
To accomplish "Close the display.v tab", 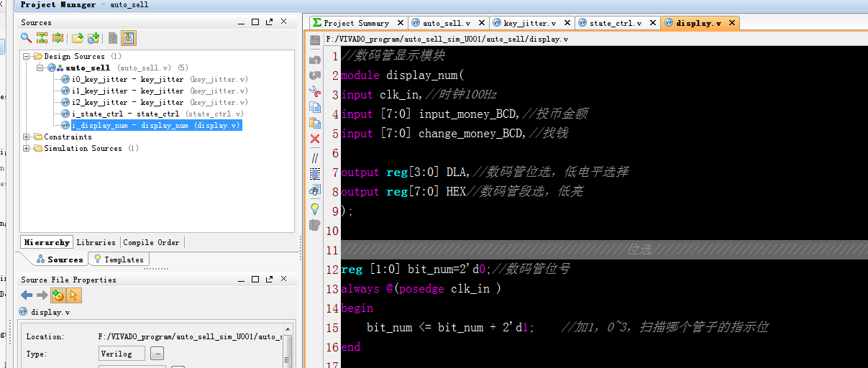I will (731, 23).
